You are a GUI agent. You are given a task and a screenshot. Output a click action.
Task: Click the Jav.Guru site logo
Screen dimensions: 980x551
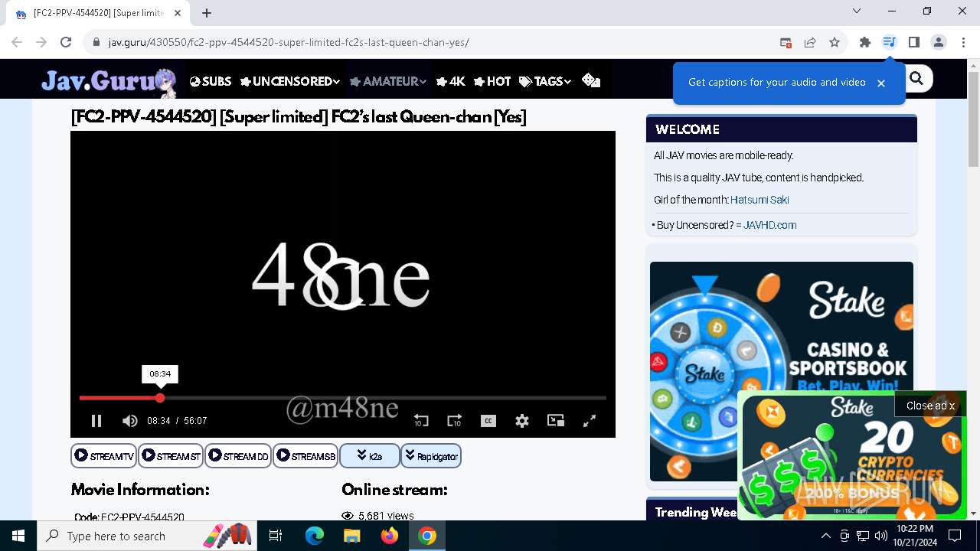pos(109,80)
